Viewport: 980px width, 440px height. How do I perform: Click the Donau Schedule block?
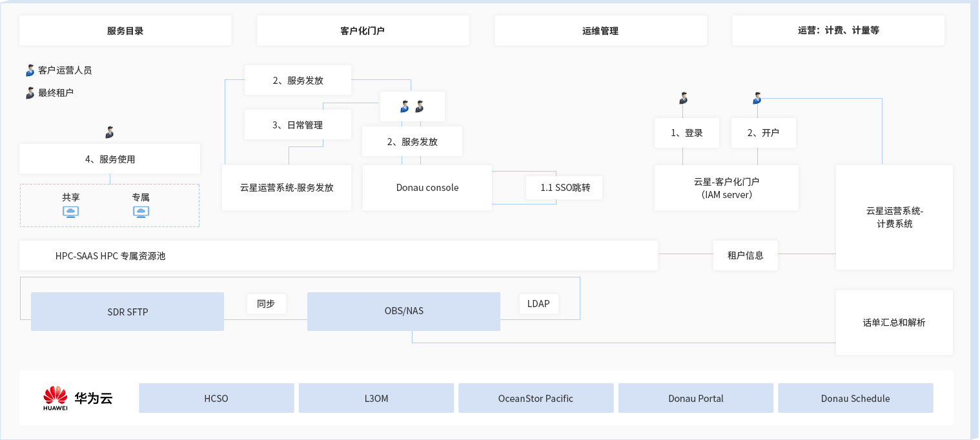coord(855,398)
